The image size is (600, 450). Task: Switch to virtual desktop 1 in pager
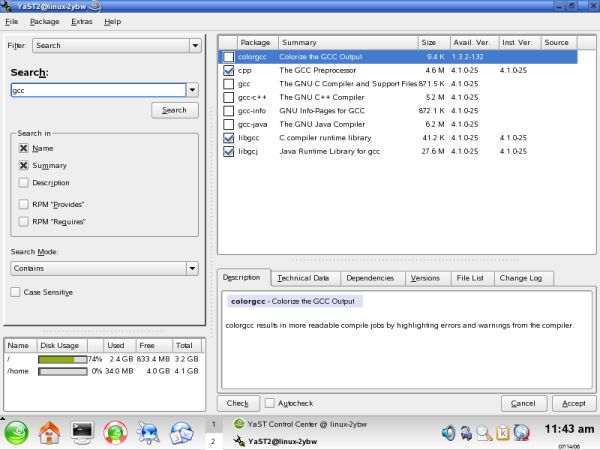[x=214, y=424]
